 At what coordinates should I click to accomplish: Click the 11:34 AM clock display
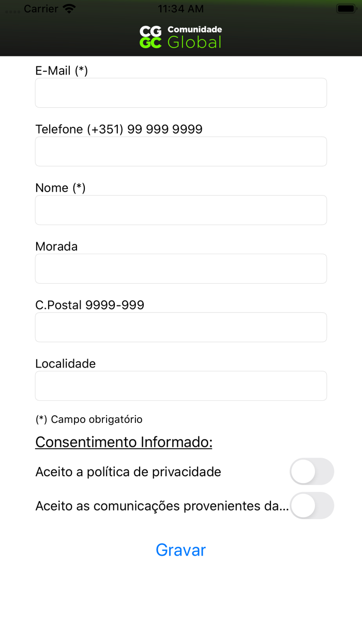point(180,8)
